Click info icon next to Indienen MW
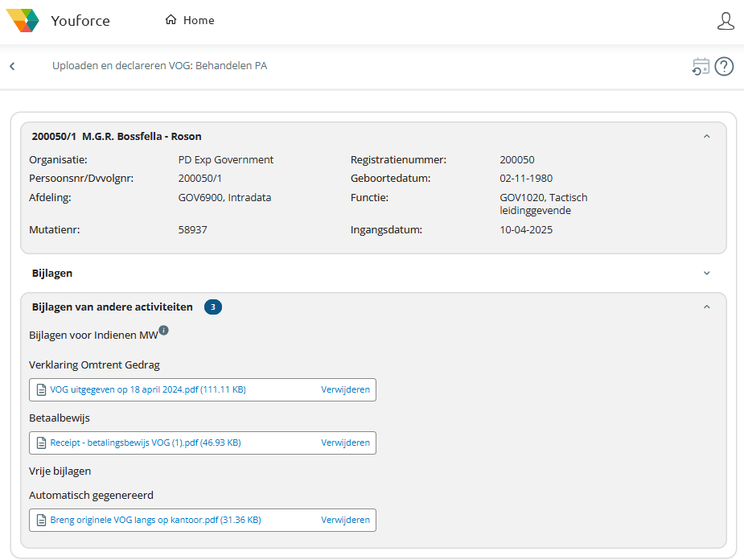 click(x=163, y=331)
